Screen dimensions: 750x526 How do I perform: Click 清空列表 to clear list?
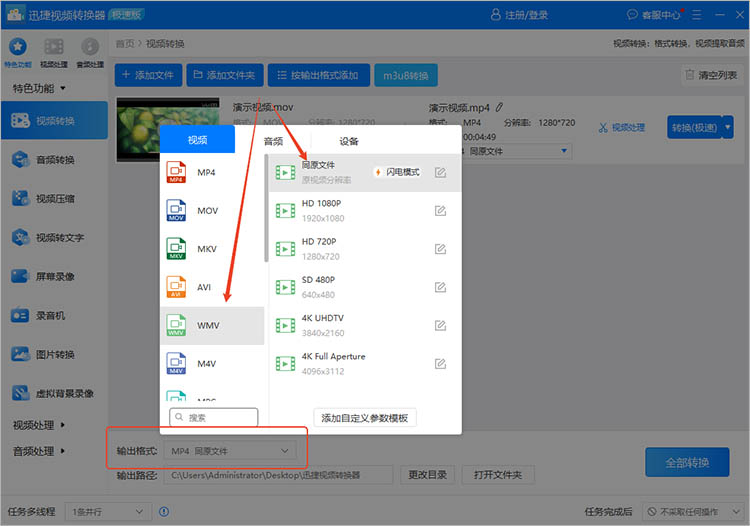(x=711, y=75)
